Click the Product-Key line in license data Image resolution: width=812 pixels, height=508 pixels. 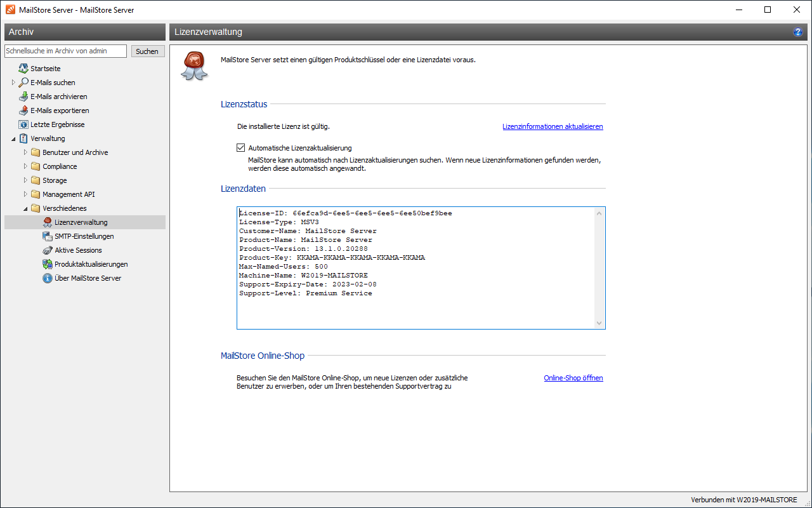[x=332, y=258]
